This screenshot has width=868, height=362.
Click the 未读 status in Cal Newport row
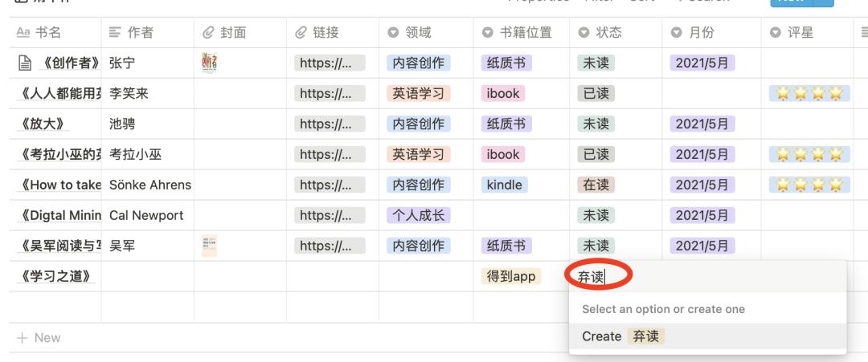pos(596,215)
